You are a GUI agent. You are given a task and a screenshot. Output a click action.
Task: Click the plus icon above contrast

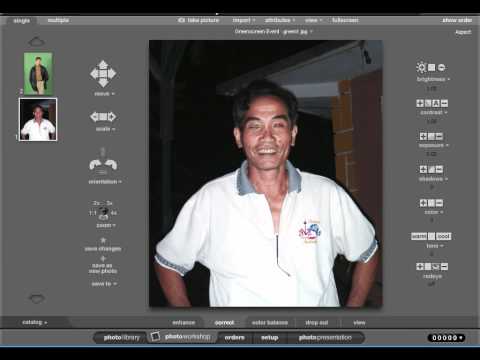click(420, 103)
